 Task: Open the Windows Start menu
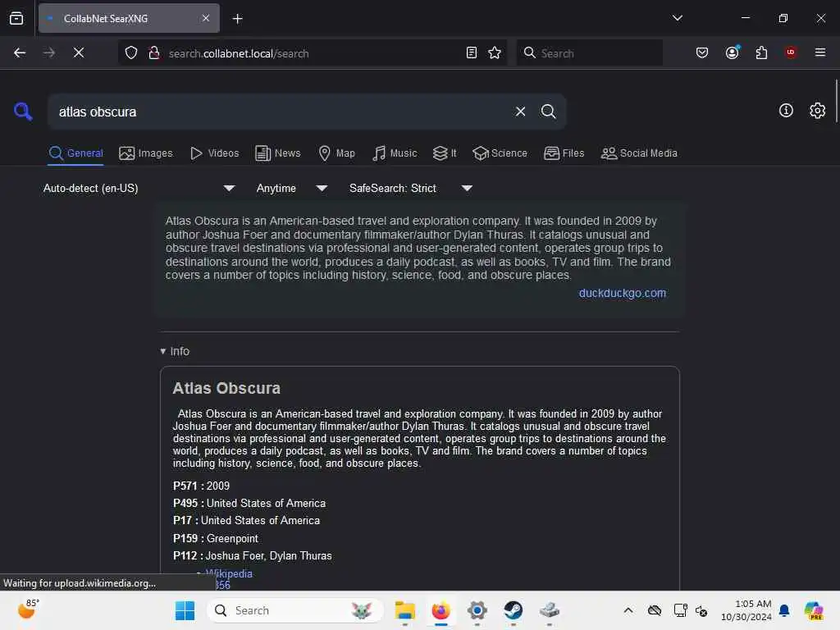pos(185,610)
